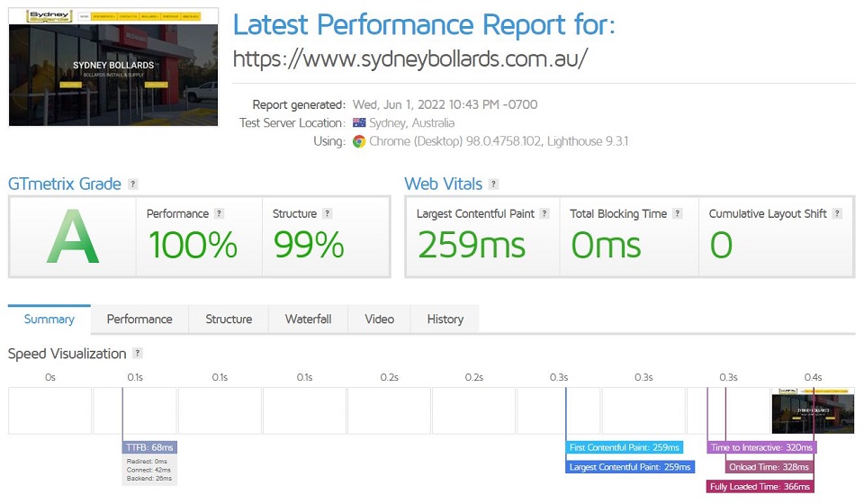Click the Web Vitals heading
864x504 pixels.
444,184
